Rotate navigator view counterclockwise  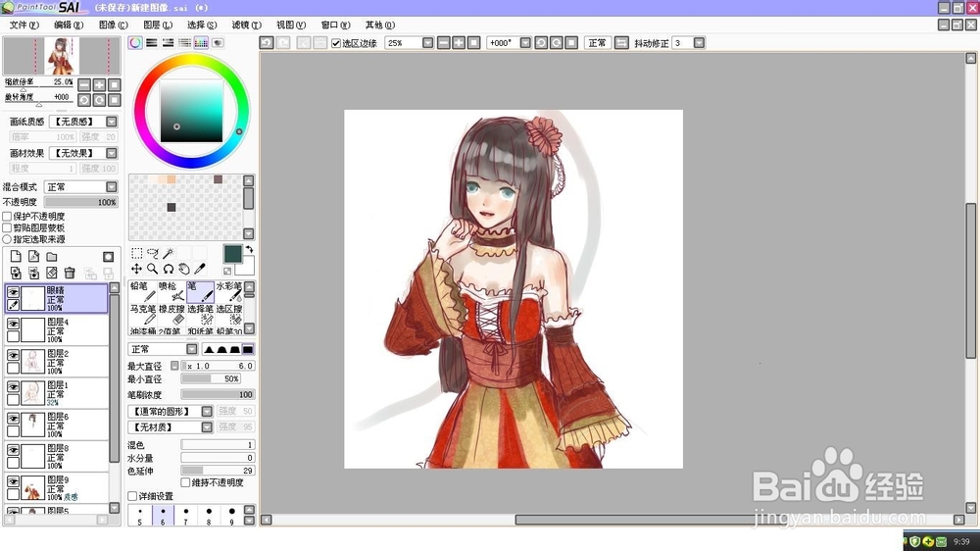84,100
